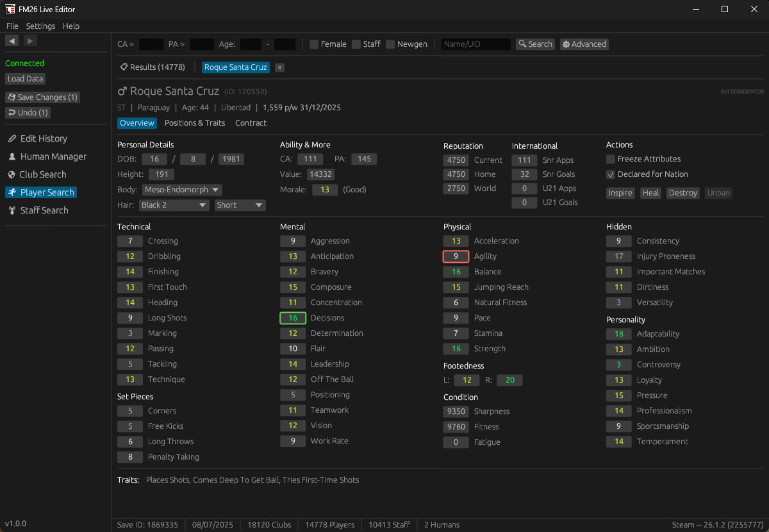Enable the Freeze Attributes checkbox
769x532 pixels.
[x=609, y=159]
